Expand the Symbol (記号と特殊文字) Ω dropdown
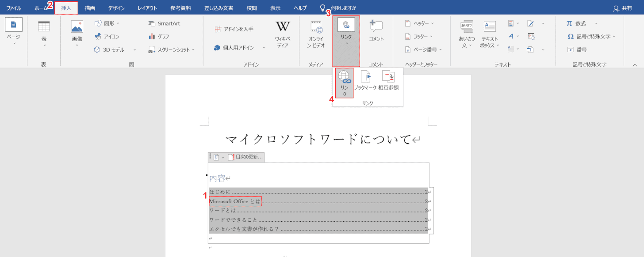Viewport: 644px width, 257px height. point(614,37)
